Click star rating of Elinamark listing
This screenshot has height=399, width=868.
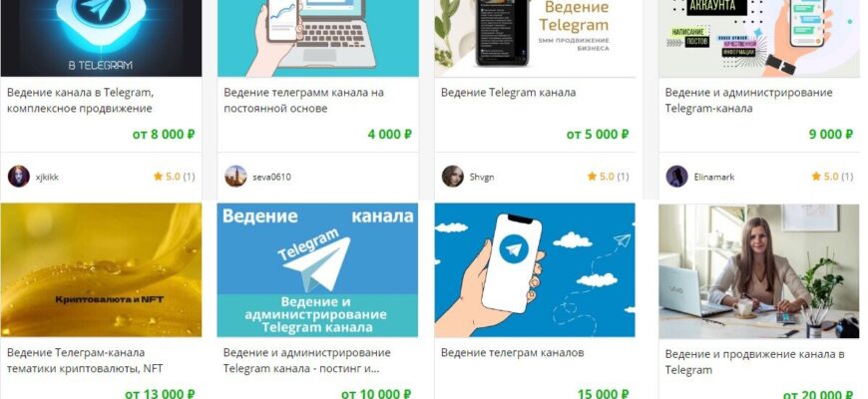(832, 177)
